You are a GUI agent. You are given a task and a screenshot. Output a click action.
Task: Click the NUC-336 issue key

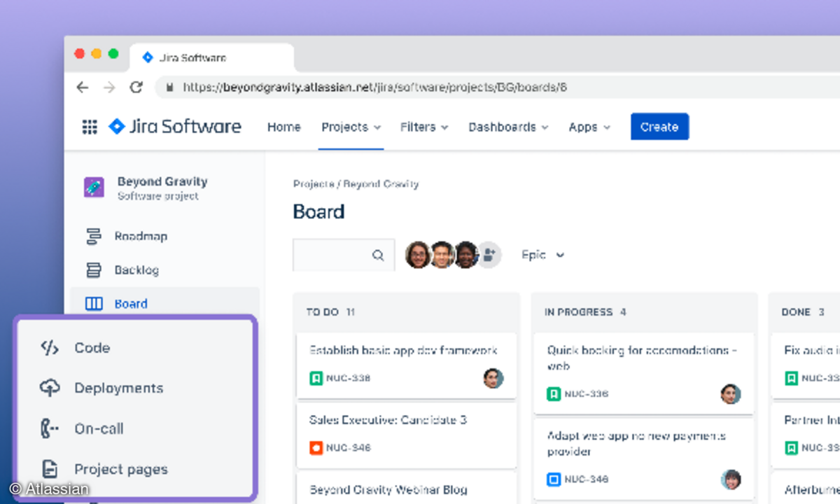point(586,394)
